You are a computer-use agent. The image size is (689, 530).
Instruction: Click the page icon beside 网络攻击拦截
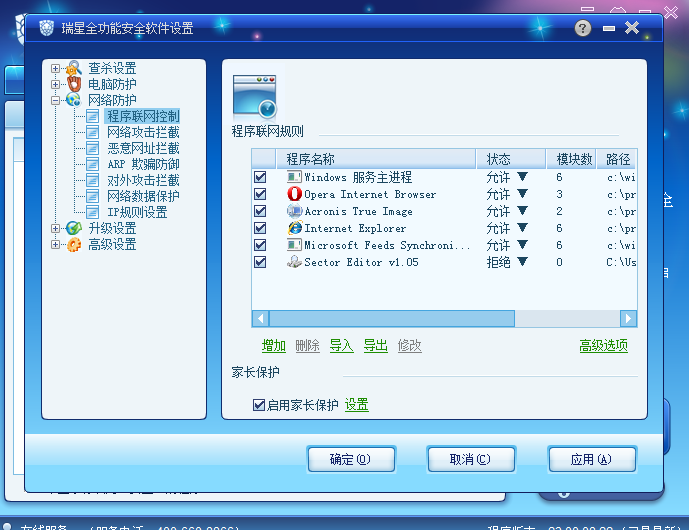[92, 132]
